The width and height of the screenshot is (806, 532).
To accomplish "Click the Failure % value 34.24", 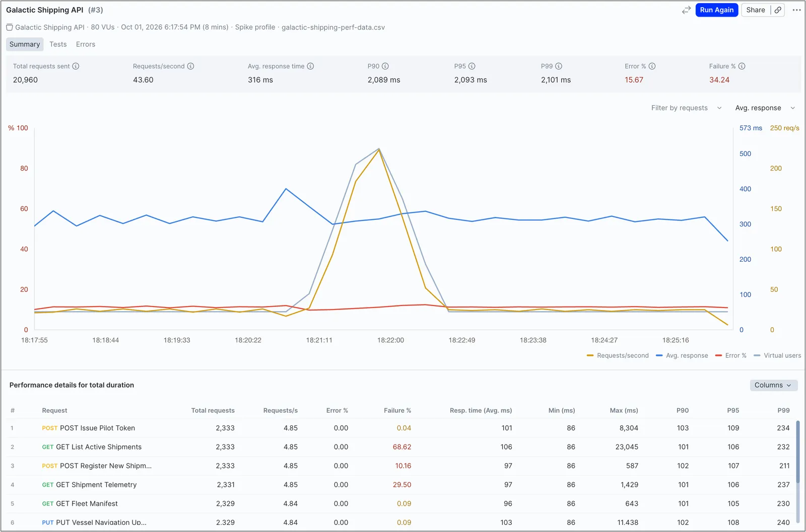I will point(719,80).
